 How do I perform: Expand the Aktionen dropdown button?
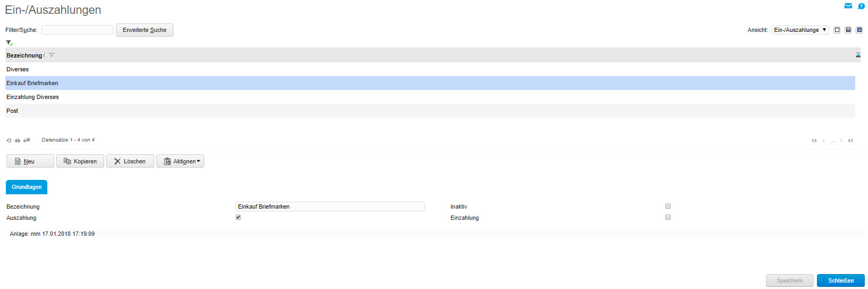pos(180,161)
